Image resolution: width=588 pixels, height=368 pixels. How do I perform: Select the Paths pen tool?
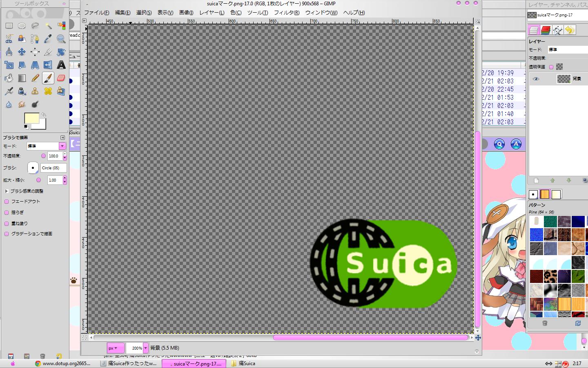pyautogui.click(x=35, y=39)
